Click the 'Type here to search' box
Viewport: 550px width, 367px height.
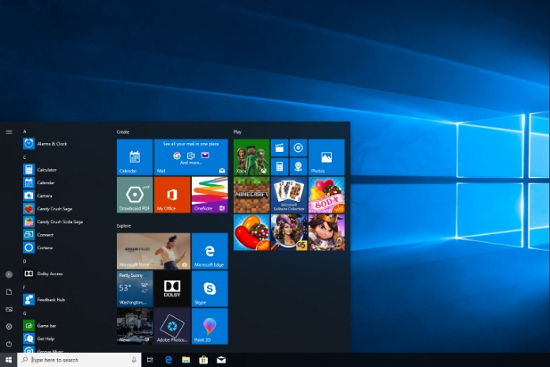[79, 360]
